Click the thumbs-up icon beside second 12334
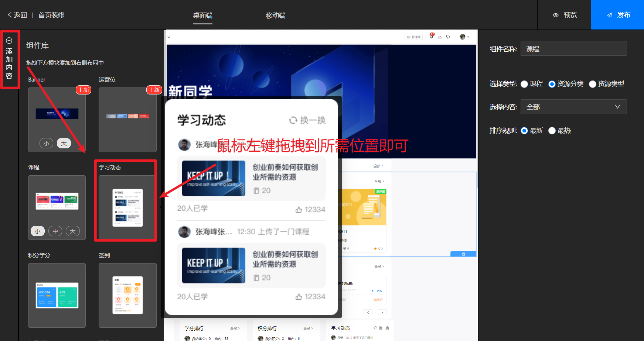This screenshot has height=341, width=644. tap(299, 297)
